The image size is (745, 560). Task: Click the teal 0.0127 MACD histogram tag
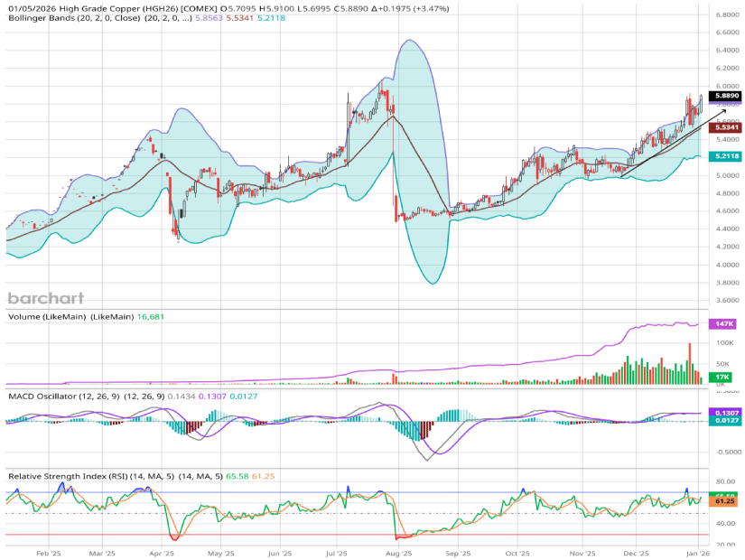727,420
